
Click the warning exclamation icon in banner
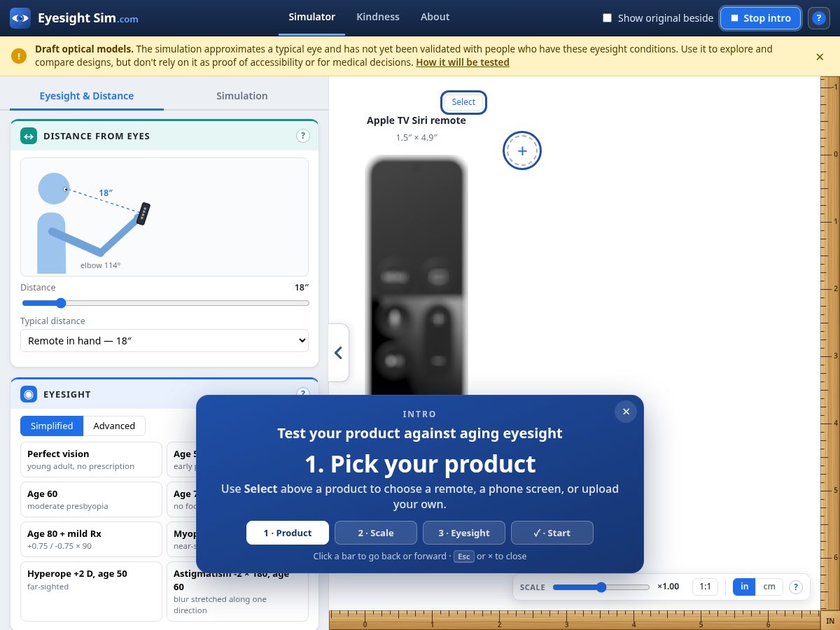(x=20, y=56)
